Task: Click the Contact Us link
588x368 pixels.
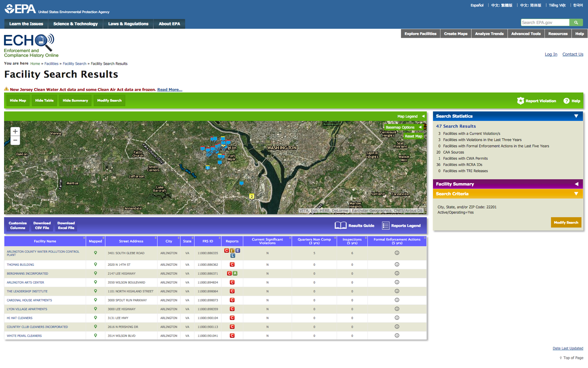Action: coord(573,54)
